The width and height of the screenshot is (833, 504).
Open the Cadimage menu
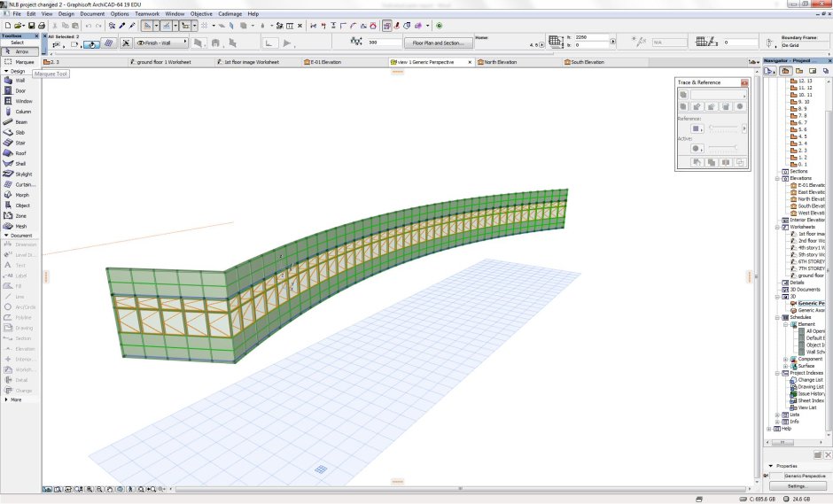pos(230,14)
